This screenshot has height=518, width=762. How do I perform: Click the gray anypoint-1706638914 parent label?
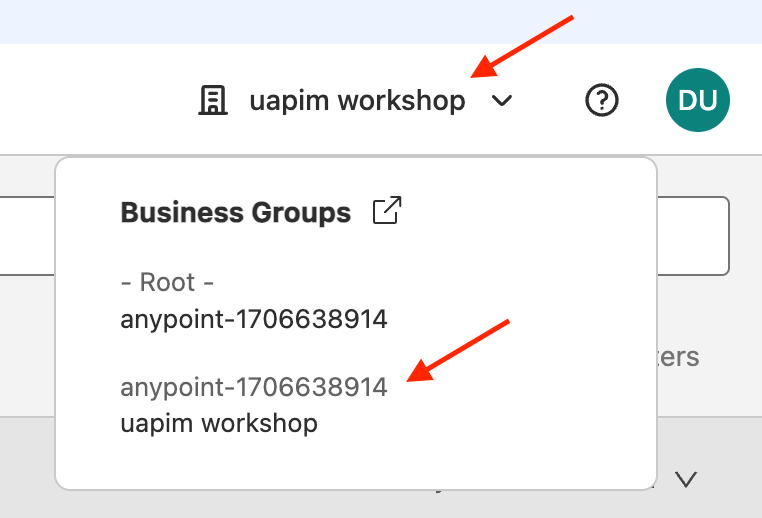tap(253, 387)
